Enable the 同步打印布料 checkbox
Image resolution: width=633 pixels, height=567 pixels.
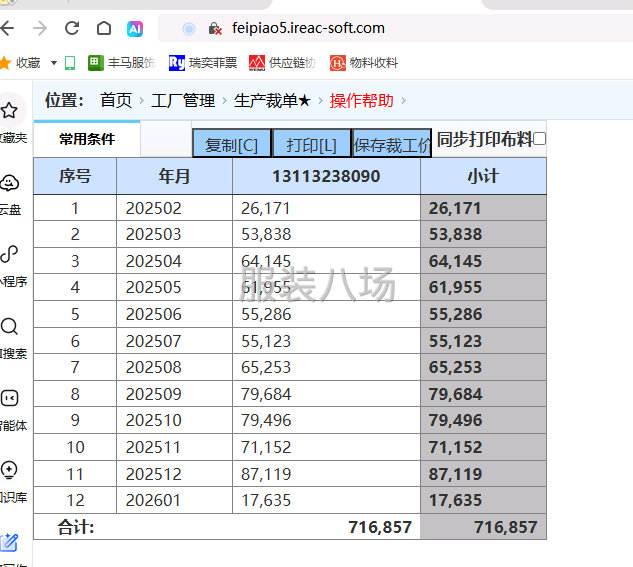point(539,139)
